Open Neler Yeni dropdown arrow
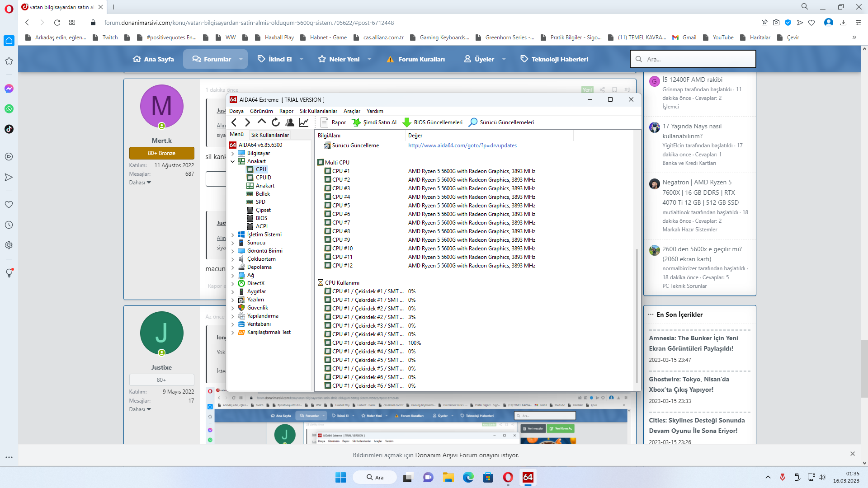 (369, 59)
